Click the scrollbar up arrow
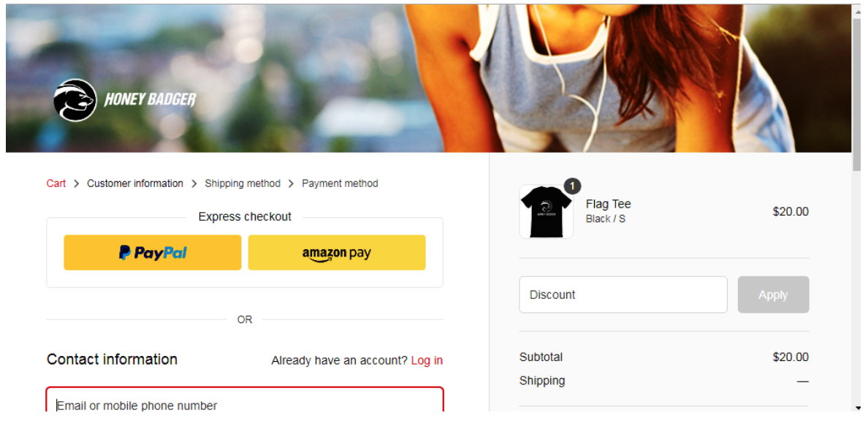Screen dimensions: 868x421 coord(858,10)
